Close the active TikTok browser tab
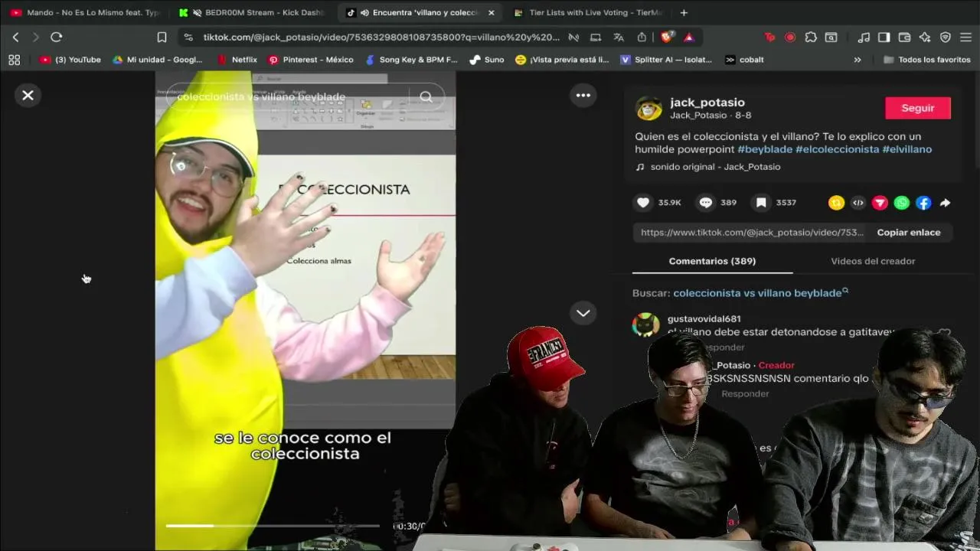This screenshot has width=980, height=551. click(491, 12)
